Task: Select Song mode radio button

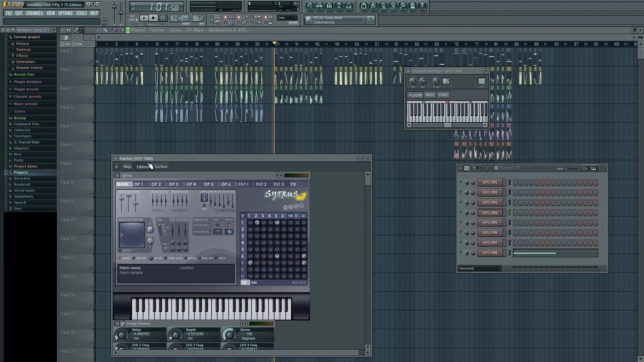Action: [x=137, y=20]
